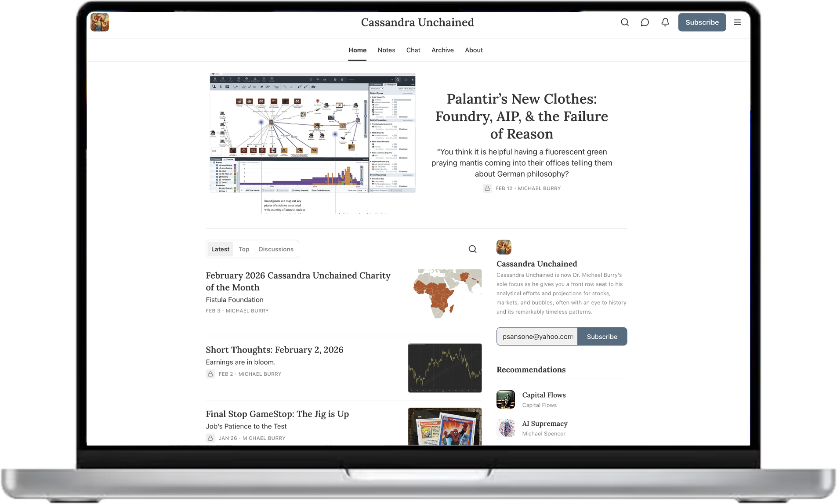Go to the Archive tab
Image resolution: width=837 pixels, height=504 pixels.
(x=442, y=50)
